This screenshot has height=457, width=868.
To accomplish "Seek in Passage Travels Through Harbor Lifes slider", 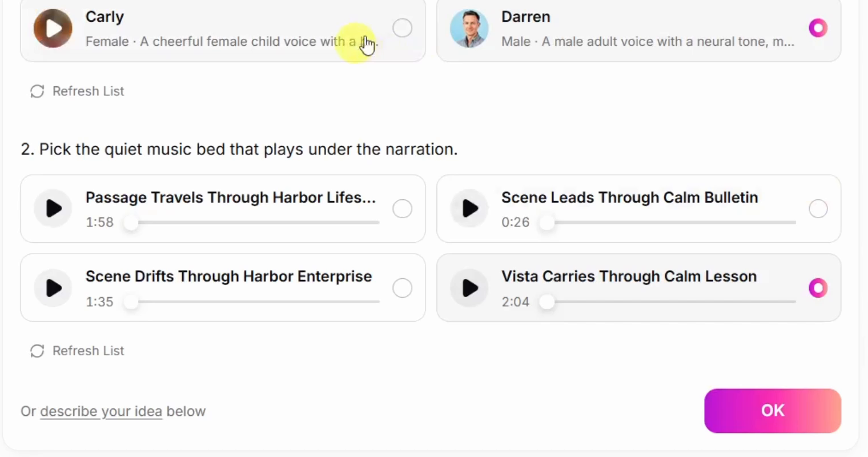I will (252, 222).
